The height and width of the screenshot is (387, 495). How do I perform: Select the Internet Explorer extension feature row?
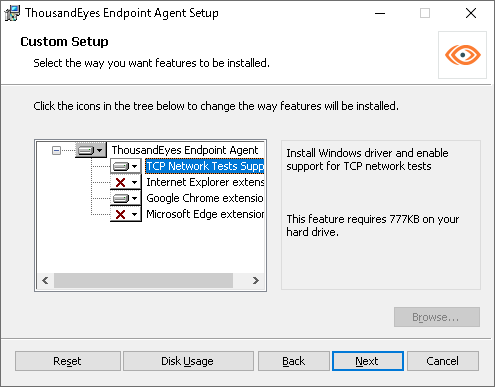pyautogui.click(x=205, y=182)
